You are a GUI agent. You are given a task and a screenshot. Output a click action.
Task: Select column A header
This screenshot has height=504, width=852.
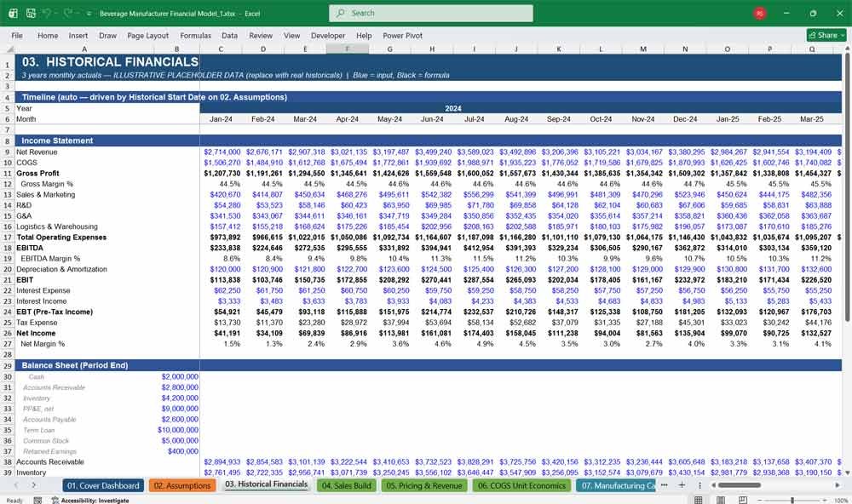(84, 49)
